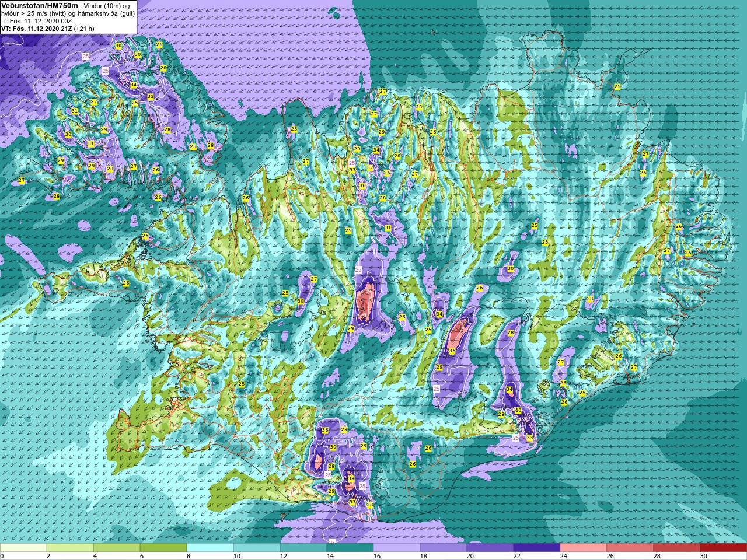This screenshot has height=560, width=747.
Task: Click the light pink 24–26 legend swatch
Action: click(584, 548)
